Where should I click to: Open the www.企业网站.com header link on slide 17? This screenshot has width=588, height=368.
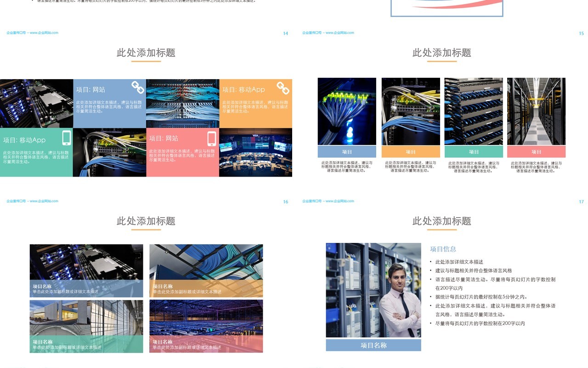point(340,201)
